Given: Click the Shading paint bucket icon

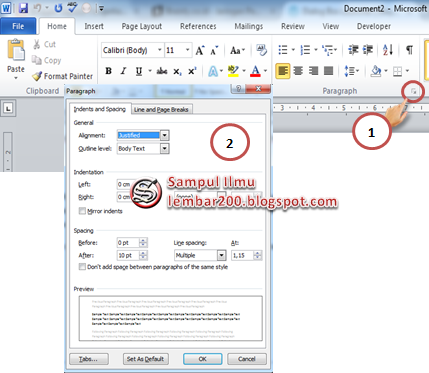Looking at the screenshot, I should click(x=376, y=71).
